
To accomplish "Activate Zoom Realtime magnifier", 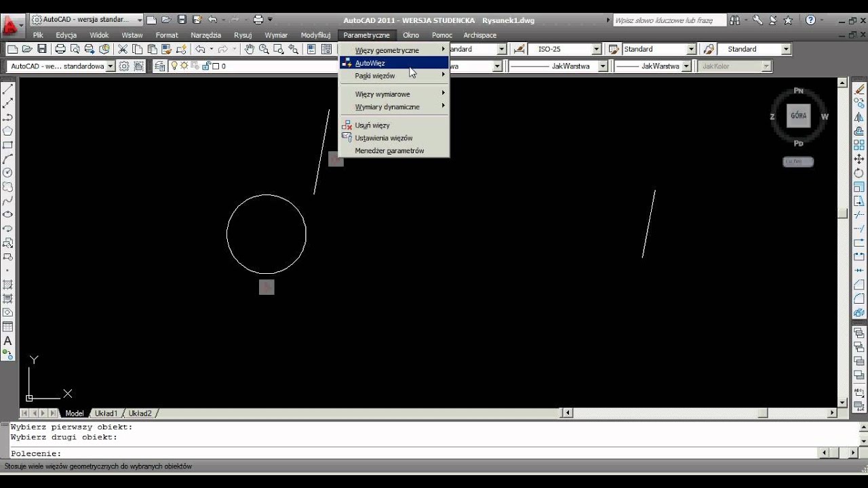I will point(264,49).
